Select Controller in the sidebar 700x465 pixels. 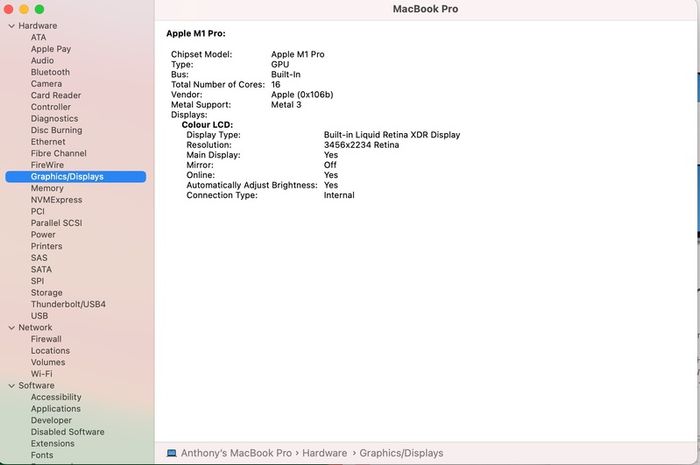[51, 107]
